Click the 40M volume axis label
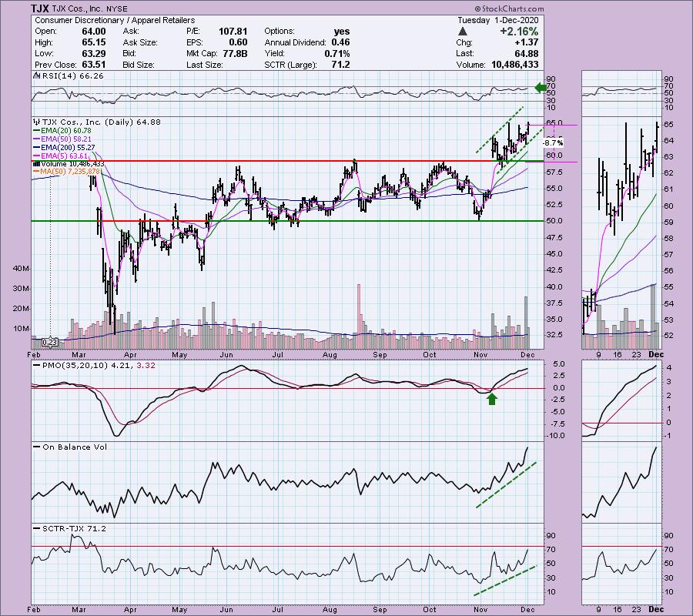 coord(22,269)
